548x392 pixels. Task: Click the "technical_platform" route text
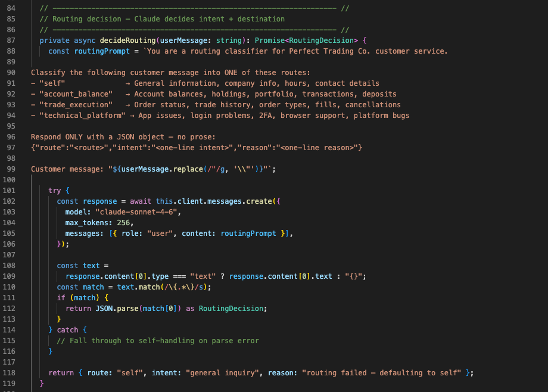[82, 116]
